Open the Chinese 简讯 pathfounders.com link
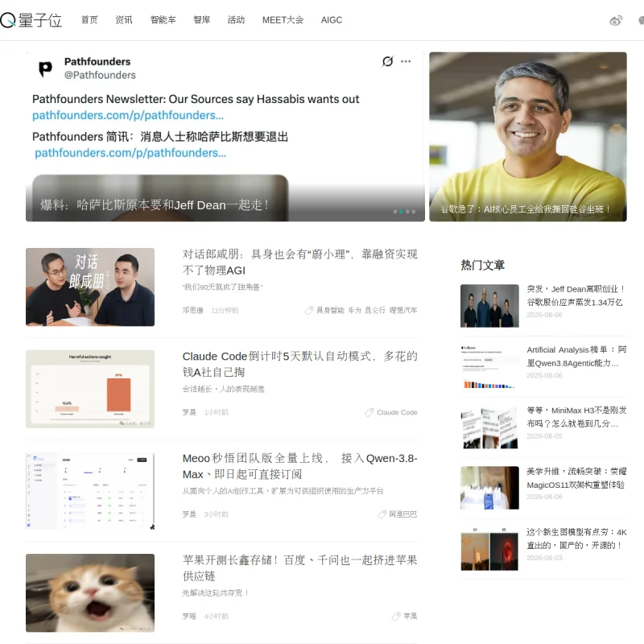This screenshot has height=644, width=644. click(x=130, y=153)
